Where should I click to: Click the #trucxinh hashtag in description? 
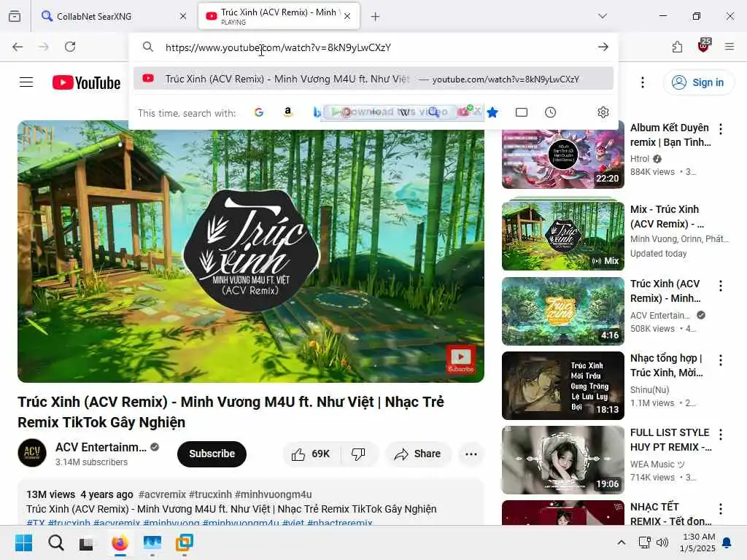pos(210,494)
